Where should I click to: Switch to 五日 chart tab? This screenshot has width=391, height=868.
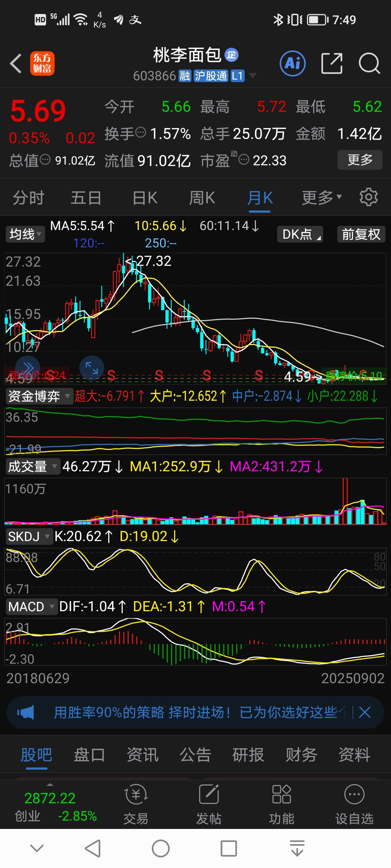(86, 198)
